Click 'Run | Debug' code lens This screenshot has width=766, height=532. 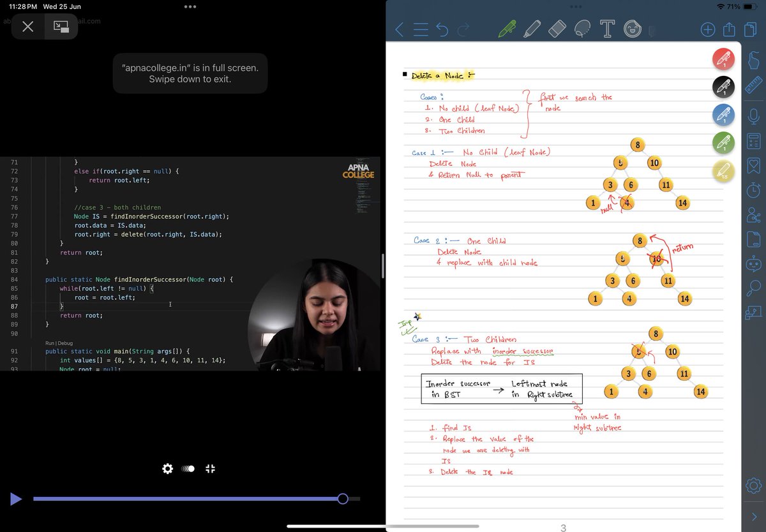click(59, 343)
